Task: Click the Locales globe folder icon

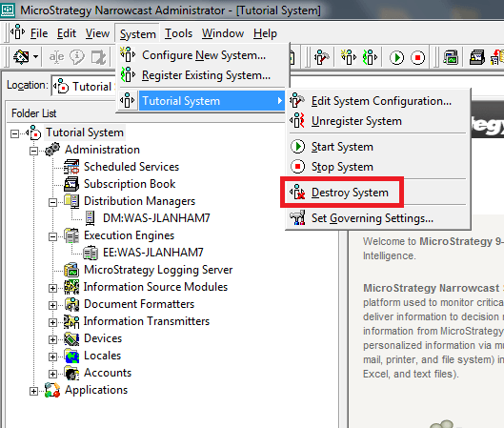Action: (x=71, y=356)
